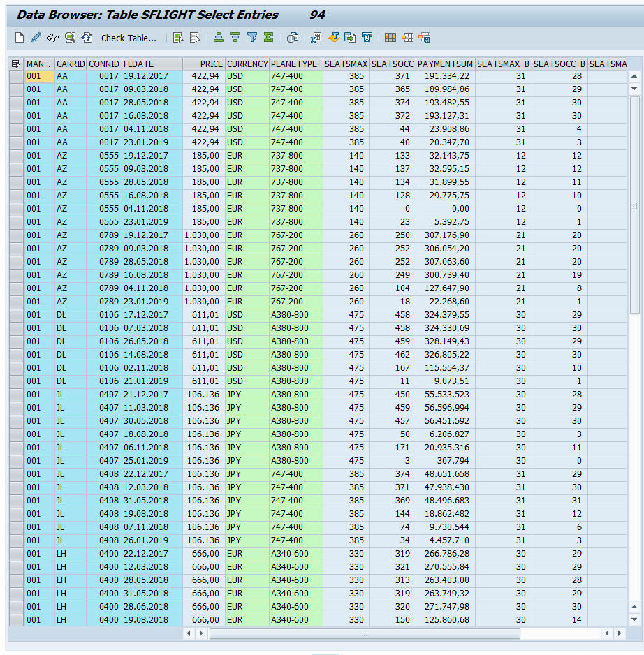Click payment sum 266.786,28

coord(446,554)
